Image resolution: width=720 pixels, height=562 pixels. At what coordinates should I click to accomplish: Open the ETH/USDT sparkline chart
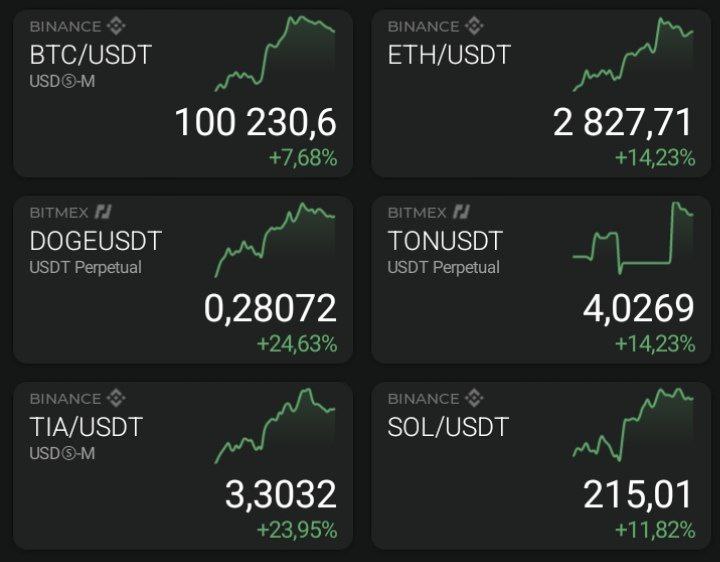(x=633, y=54)
